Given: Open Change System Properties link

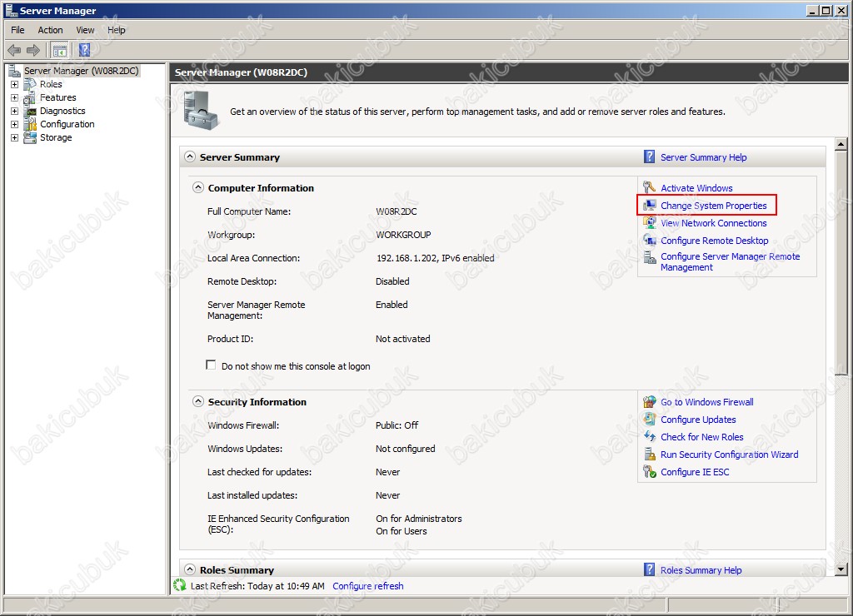Looking at the screenshot, I should pyautogui.click(x=714, y=206).
